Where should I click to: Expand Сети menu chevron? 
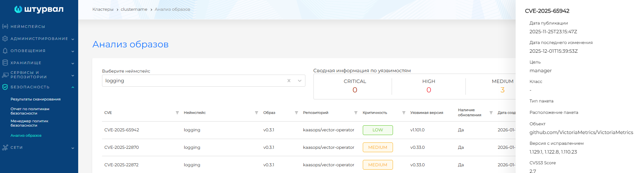tap(73, 148)
